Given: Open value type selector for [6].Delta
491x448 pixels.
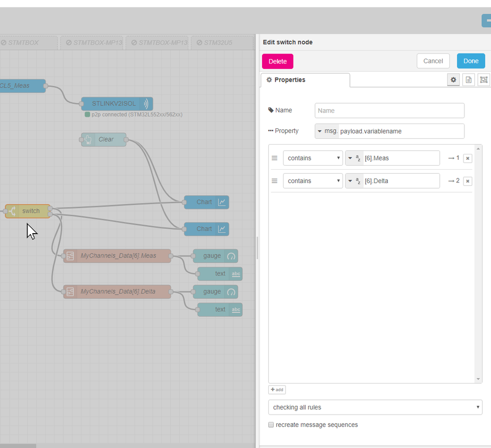Looking at the screenshot, I should coord(354,181).
